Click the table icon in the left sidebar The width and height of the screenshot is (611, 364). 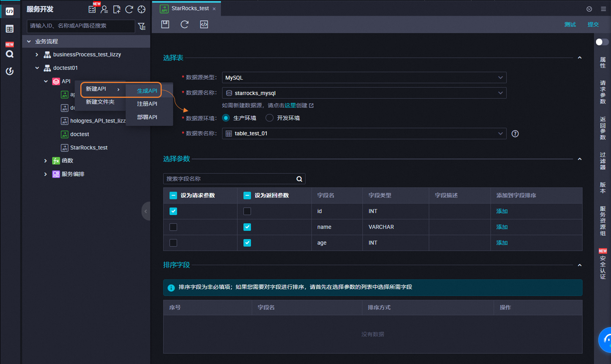(9, 29)
